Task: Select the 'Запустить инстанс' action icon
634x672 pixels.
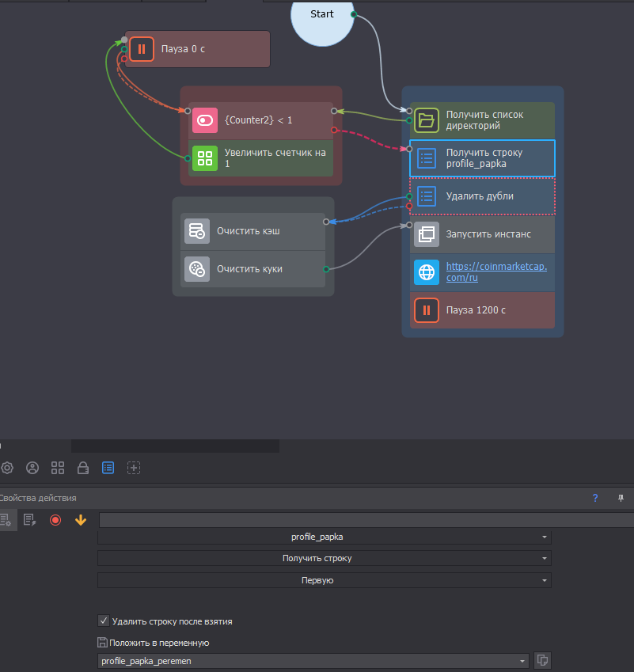Action: click(427, 234)
